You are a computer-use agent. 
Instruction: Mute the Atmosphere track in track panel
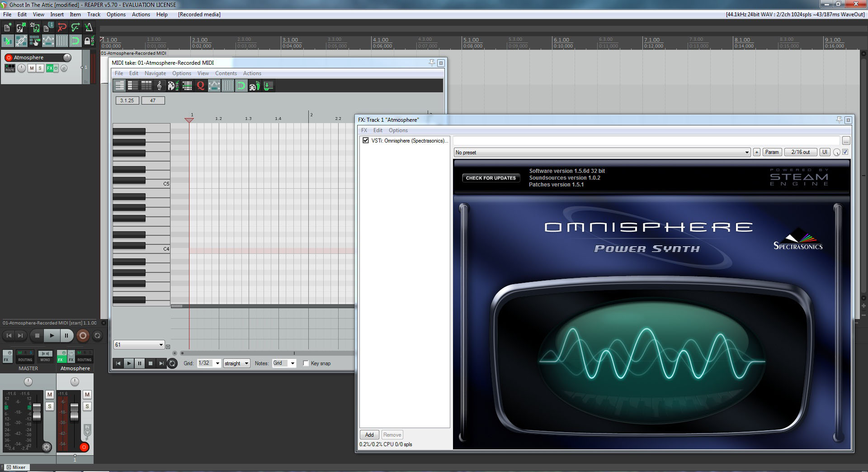pyautogui.click(x=32, y=68)
